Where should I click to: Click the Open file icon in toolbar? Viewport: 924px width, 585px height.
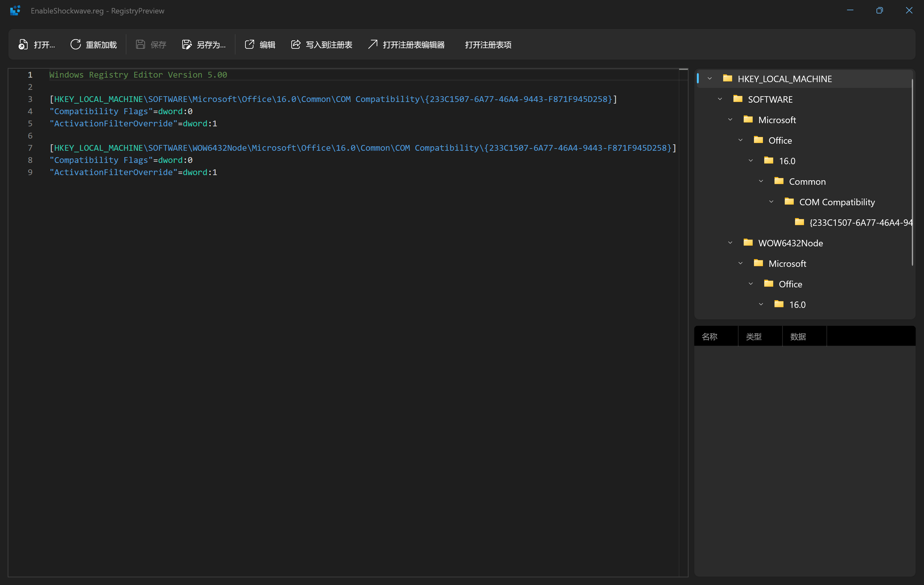click(23, 45)
